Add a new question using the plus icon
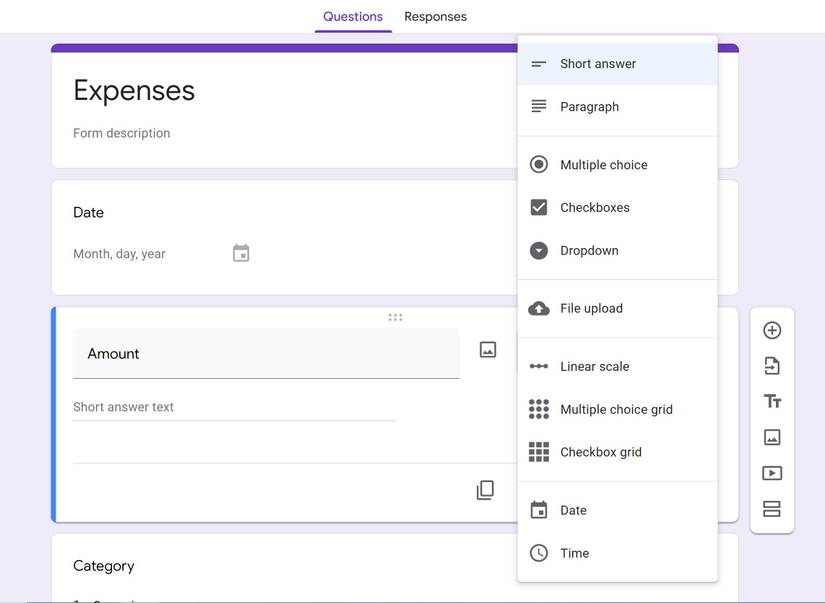 point(772,329)
